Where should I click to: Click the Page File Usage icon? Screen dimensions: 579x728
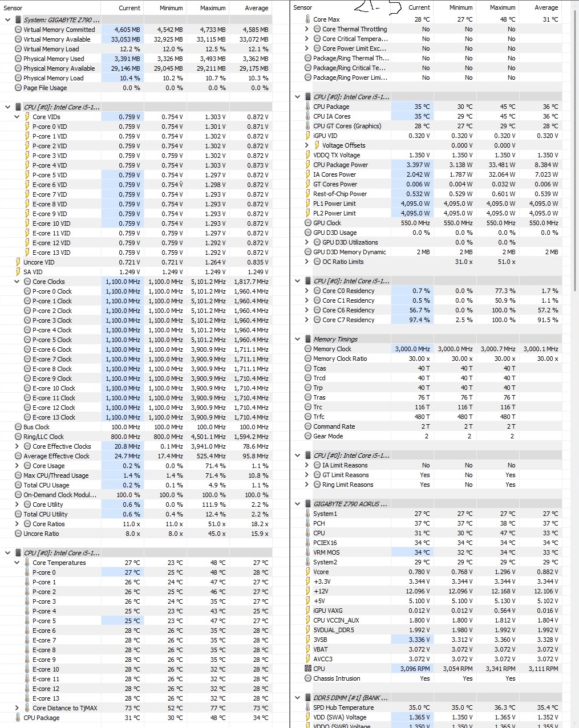[x=18, y=88]
